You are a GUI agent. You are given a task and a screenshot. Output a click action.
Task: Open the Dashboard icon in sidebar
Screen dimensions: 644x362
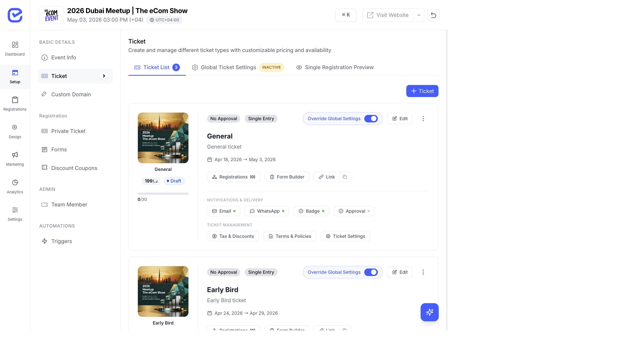[15, 45]
